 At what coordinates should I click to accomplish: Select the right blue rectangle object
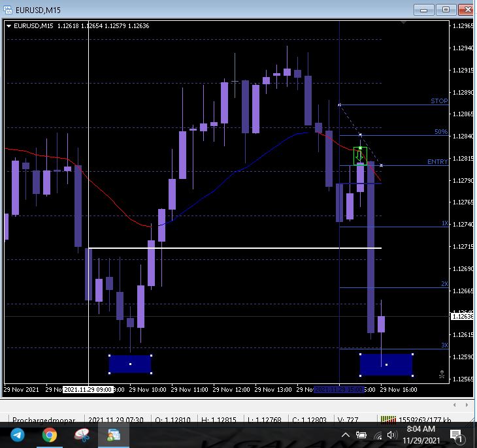386,364
